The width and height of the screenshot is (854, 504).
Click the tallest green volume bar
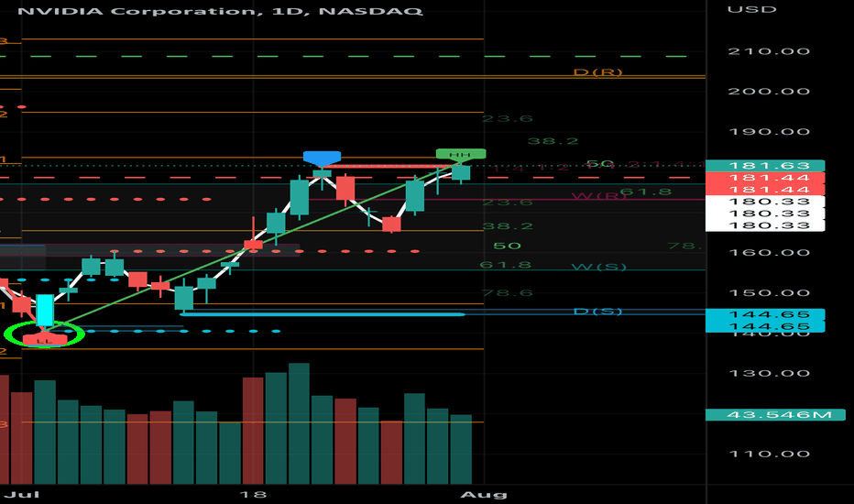(299, 423)
